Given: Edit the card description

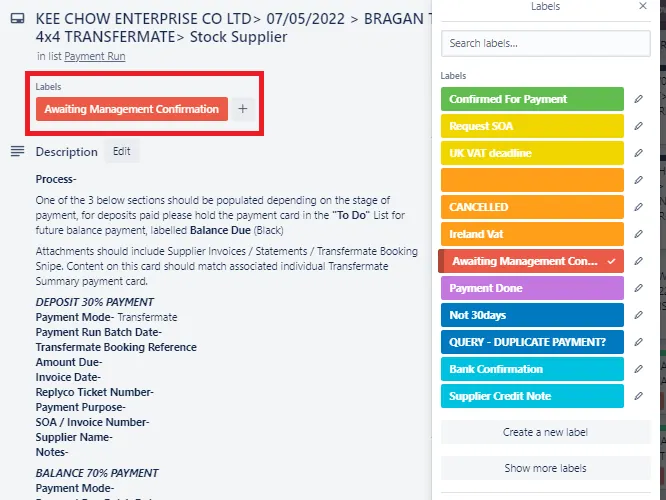Looking at the screenshot, I should [x=121, y=151].
